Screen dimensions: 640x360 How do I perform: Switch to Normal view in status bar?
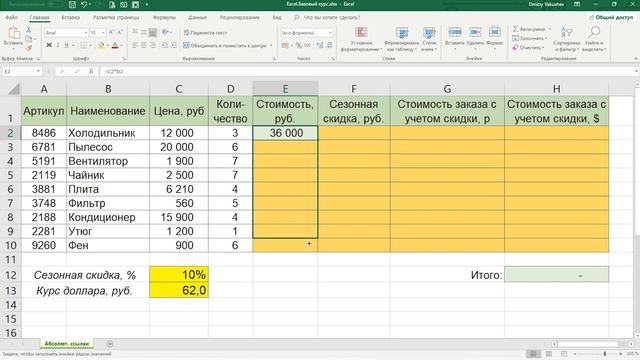[x=533, y=353]
